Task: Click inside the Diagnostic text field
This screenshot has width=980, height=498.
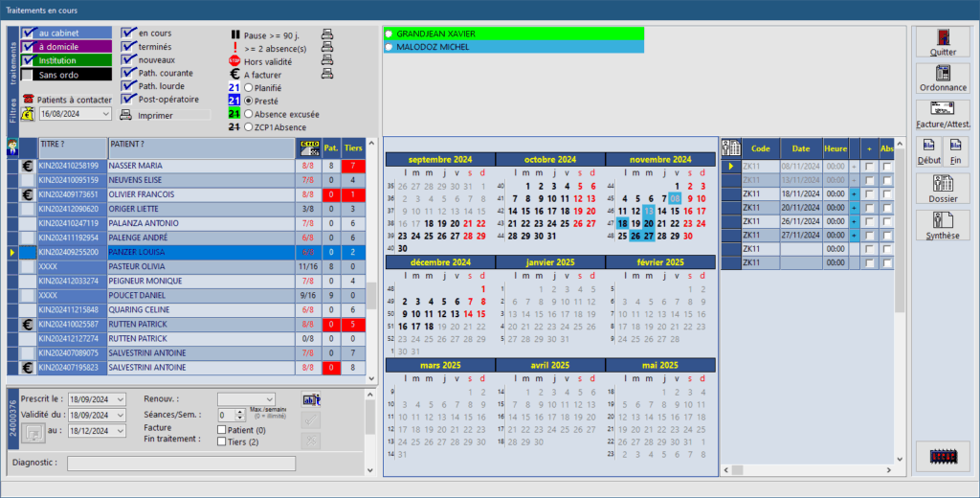Action: [181, 464]
